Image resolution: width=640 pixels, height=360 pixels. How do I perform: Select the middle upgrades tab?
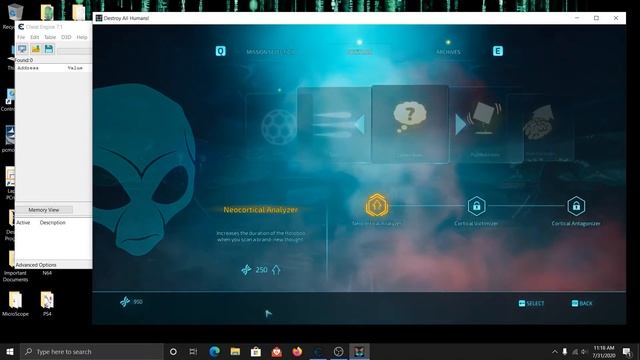[360, 52]
